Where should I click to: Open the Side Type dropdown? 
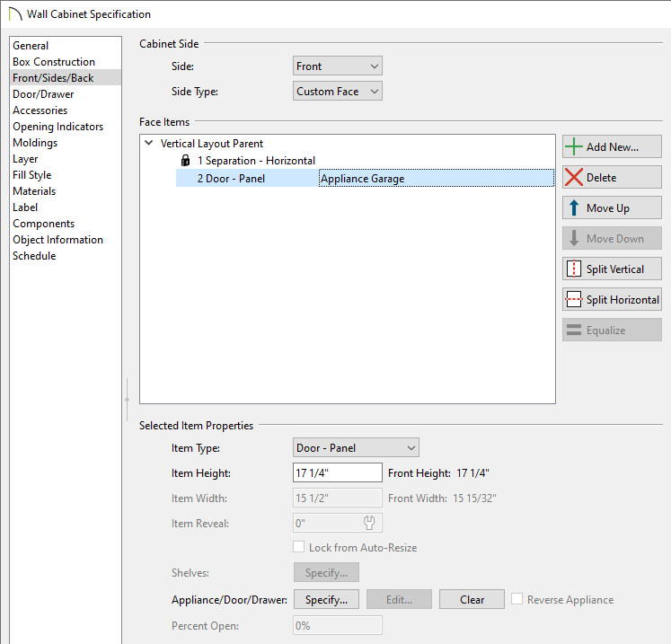[x=337, y=91]
